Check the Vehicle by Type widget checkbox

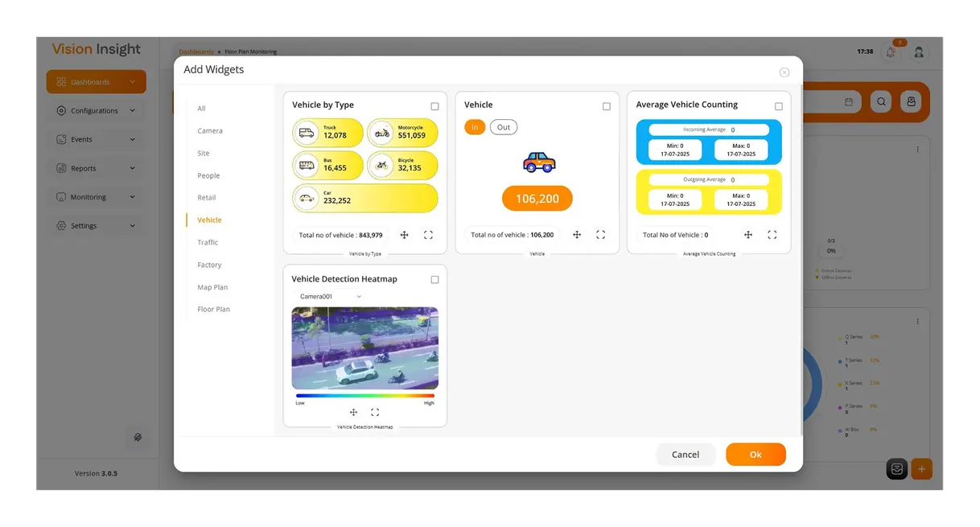click(x=435, y=106)
